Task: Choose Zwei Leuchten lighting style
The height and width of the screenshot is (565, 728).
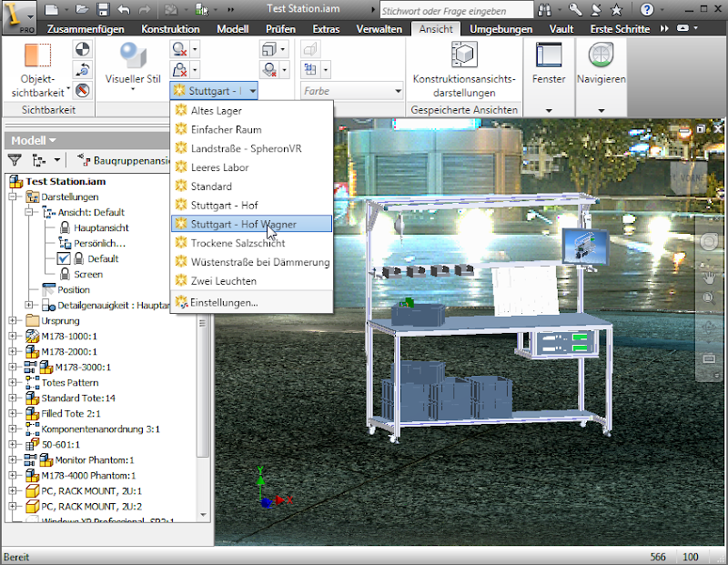Action: pos(252,281)
